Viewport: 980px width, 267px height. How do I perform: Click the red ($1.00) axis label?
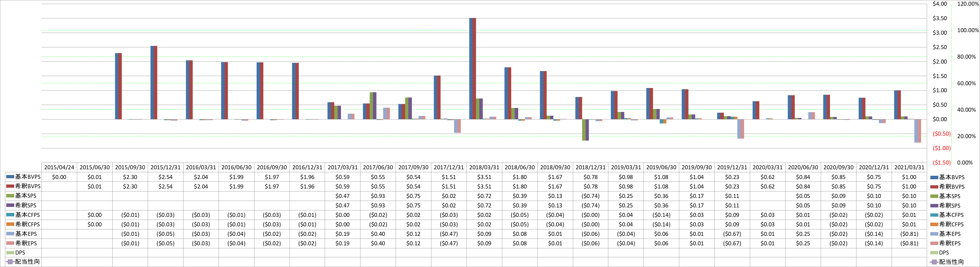[942, 148]
